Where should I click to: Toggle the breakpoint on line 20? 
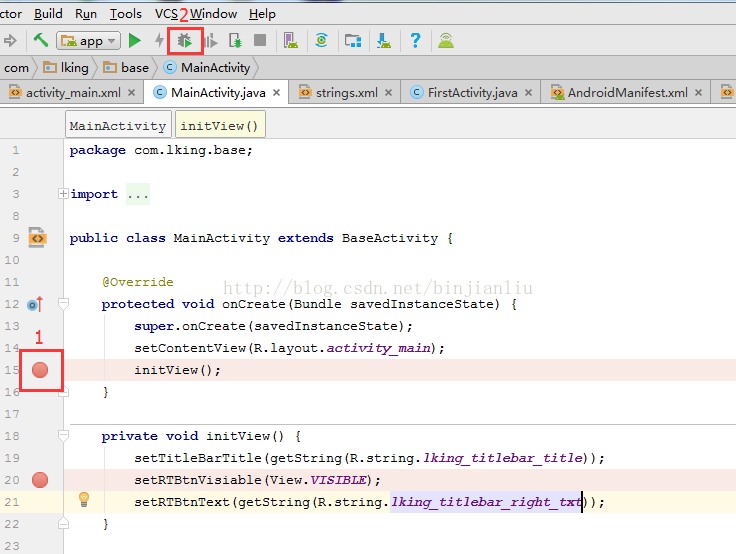(40, 480)
